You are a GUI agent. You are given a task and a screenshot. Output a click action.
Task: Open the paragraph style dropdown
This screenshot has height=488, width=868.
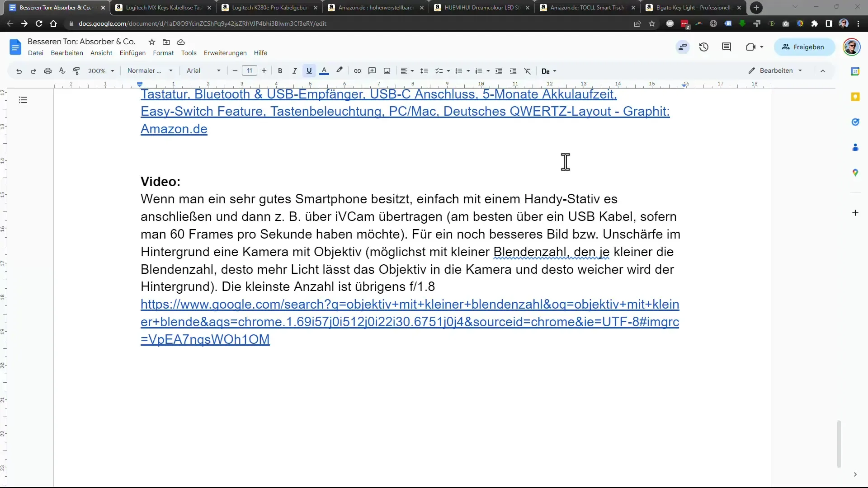[148, 71]
